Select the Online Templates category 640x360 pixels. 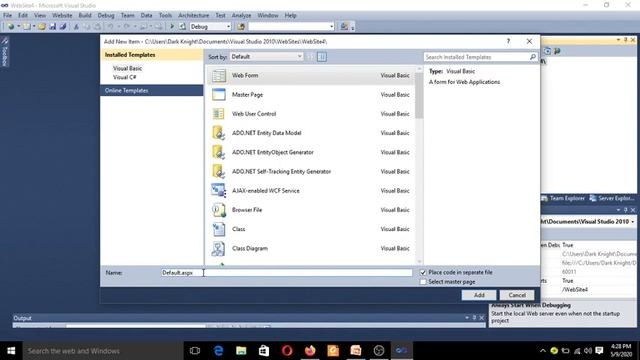151,91
